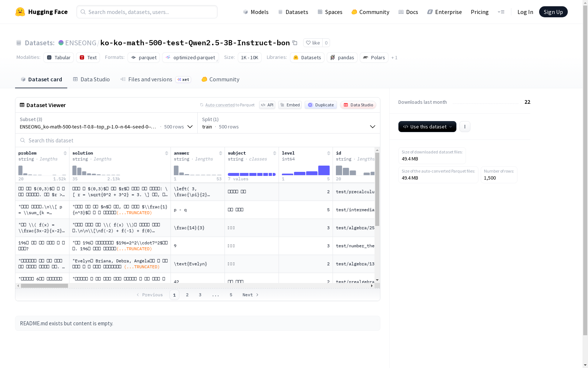Image resolution: width=588 pixels, height=368 pixels.
Task: Click the answer cell "\frac{14}{3}"
Action: click(198, 228)
